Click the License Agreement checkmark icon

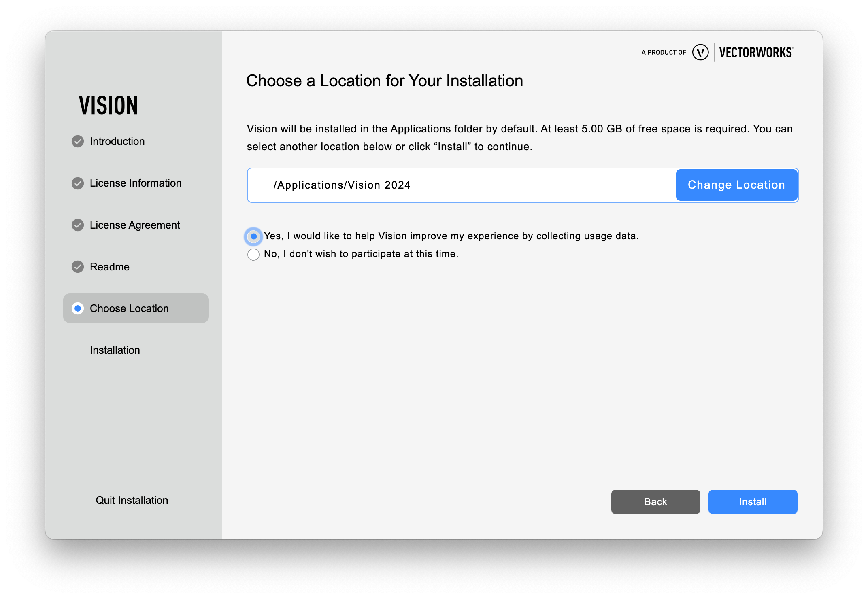click(x=78, y=225)
